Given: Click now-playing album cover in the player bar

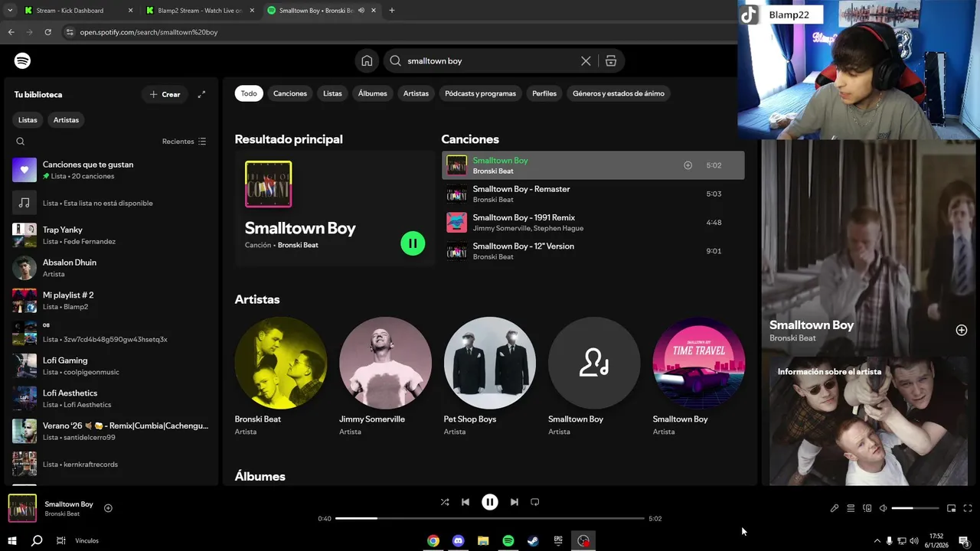Looking at the screenshot, I should pyautogui.click(x=22, y=508).
